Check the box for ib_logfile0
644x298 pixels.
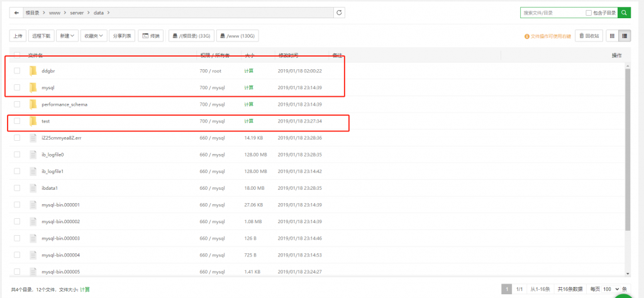[x=17, y=155]
